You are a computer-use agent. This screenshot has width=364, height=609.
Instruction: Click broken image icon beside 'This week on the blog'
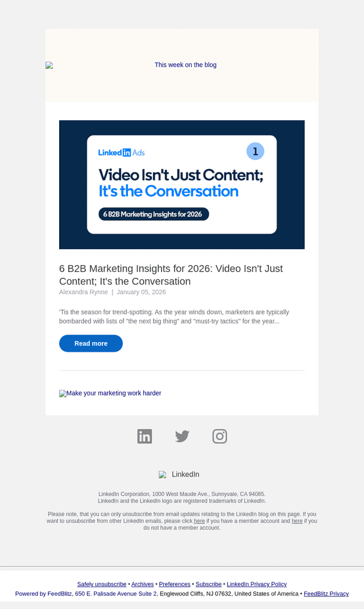click(x=49, y=65)
